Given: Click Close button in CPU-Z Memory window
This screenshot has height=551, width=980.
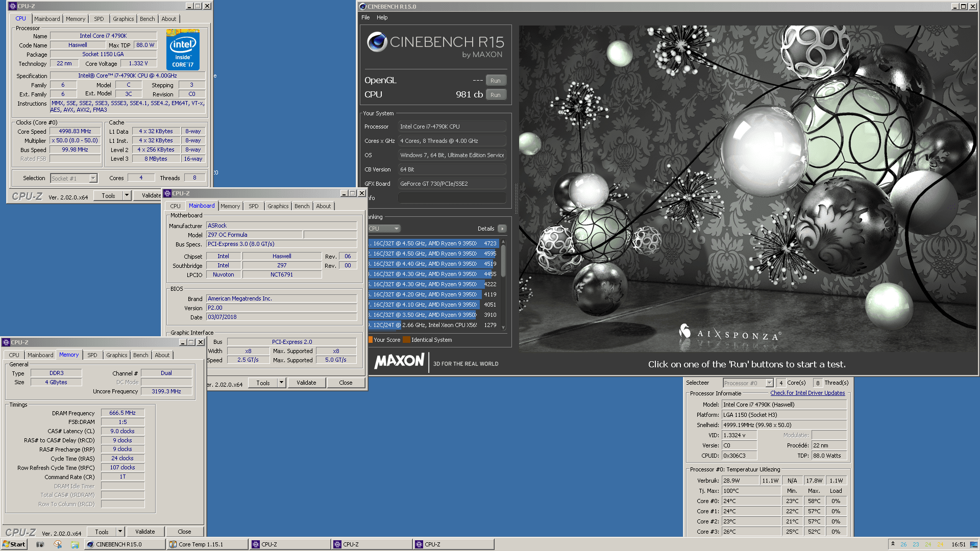Looking at the screenshot, I should click(184, 532).
